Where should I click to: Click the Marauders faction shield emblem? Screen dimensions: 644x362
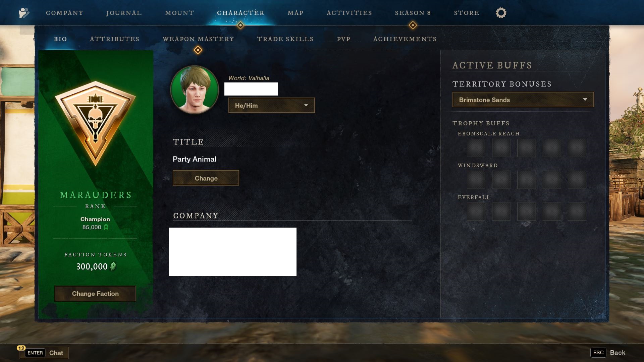point(95,123)
